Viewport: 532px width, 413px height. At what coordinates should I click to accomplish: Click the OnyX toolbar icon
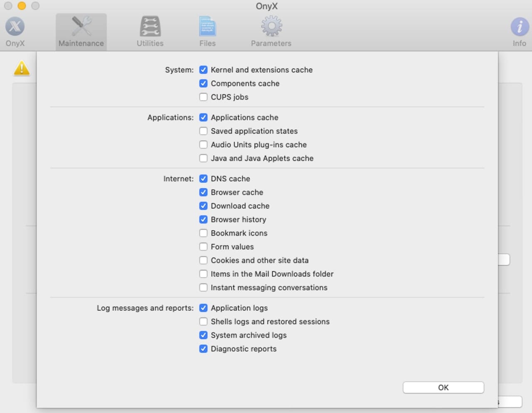point(15,27)
